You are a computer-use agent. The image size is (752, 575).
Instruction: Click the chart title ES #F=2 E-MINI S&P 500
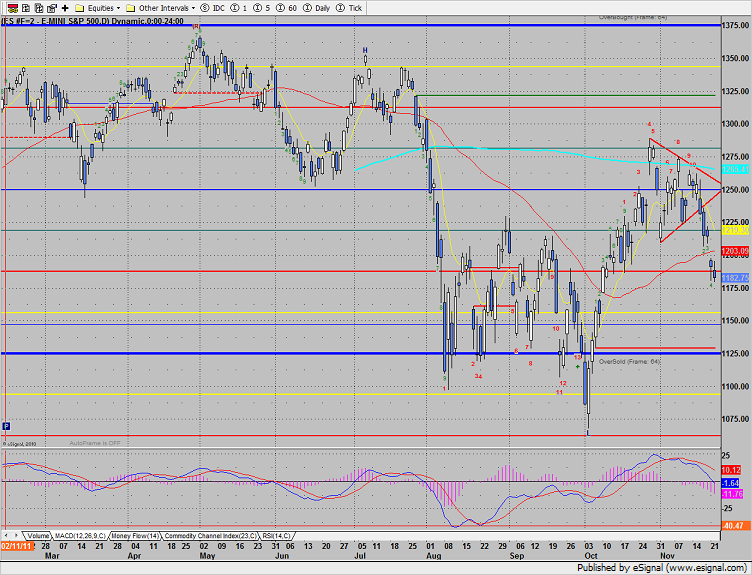[93, 21]
